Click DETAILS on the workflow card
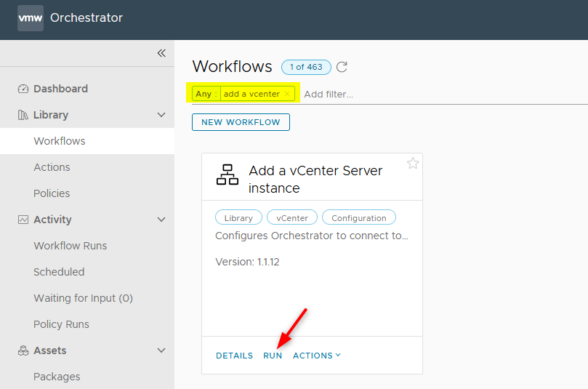588x389 pixels. click(234, 356)
